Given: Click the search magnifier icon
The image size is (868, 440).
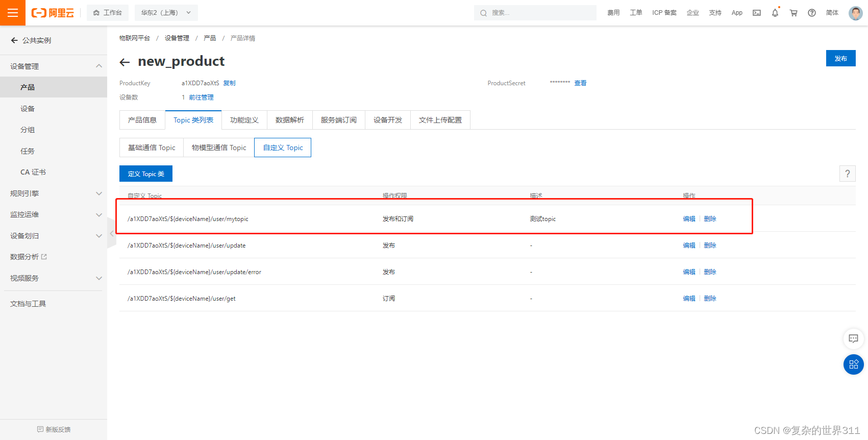Looking at the screenshot, I should (483, 13).
